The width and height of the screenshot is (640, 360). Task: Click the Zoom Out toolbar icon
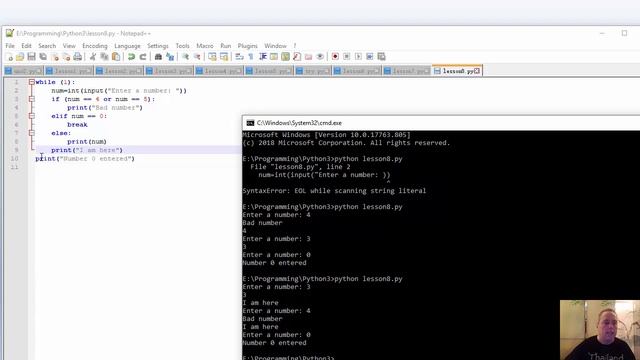point(197,57)
